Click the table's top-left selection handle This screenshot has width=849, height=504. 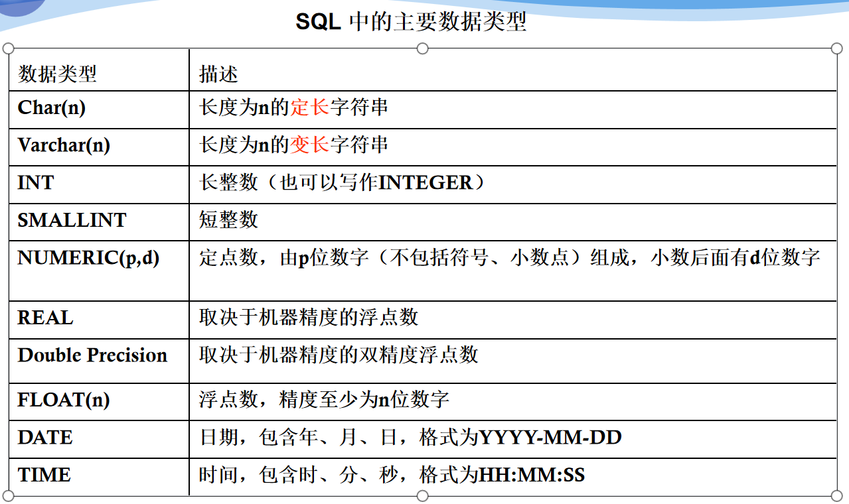8,48
